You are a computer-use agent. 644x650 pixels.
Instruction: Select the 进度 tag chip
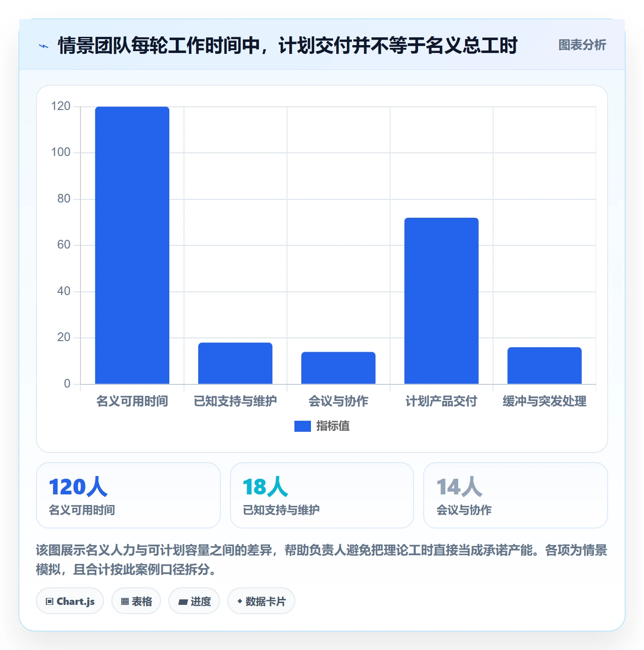pos(194,601)
